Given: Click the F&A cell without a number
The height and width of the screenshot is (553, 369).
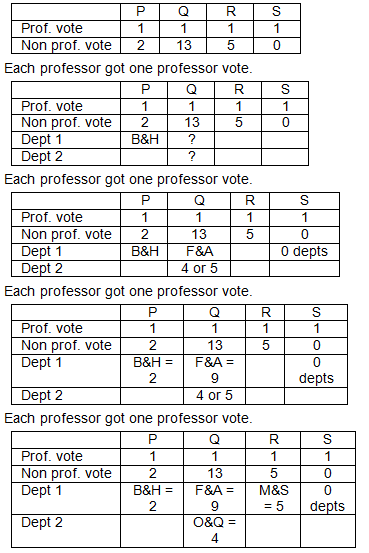Looking at the screenshot, I should point(199,251).
